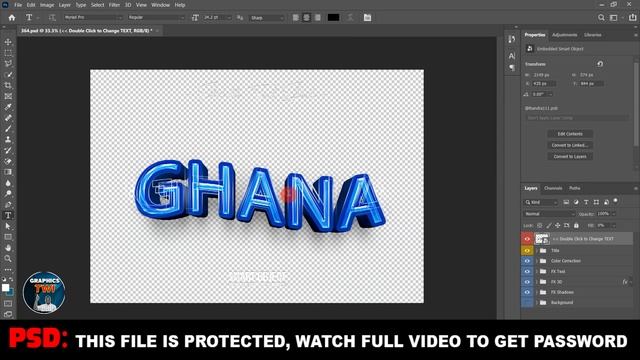Switch to the Channels tab
The width and height of the screenshot is (640, 360).
(x=553, y=188)
